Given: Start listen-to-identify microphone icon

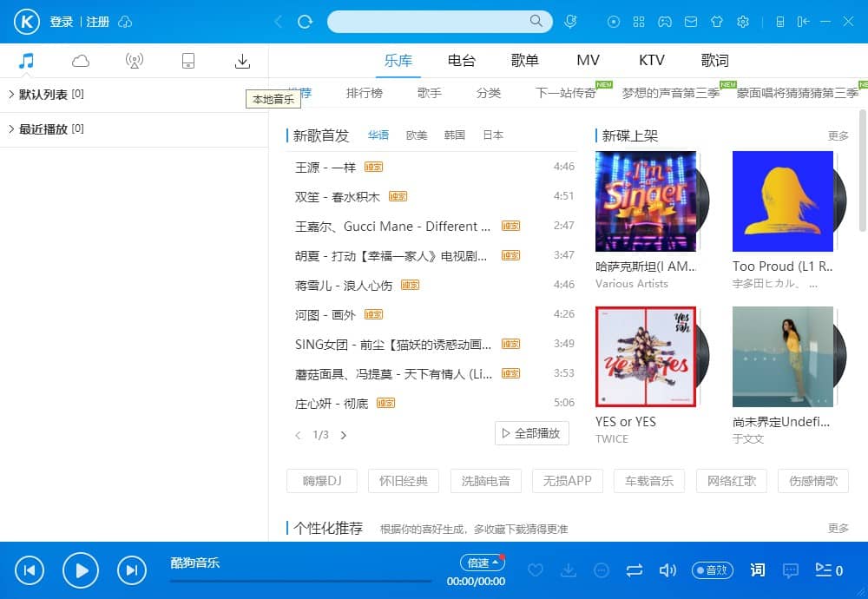Looking at the screenshot, I should point(570,22).
